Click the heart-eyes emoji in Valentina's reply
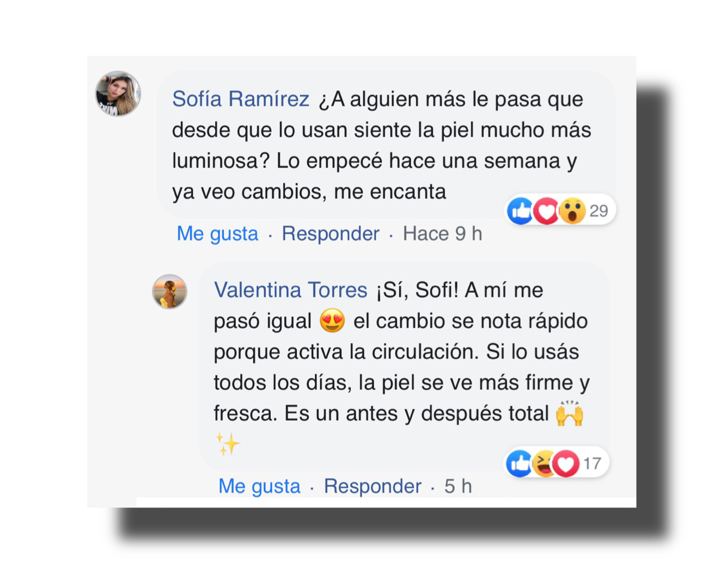714x588 pixels. [332, 320]
